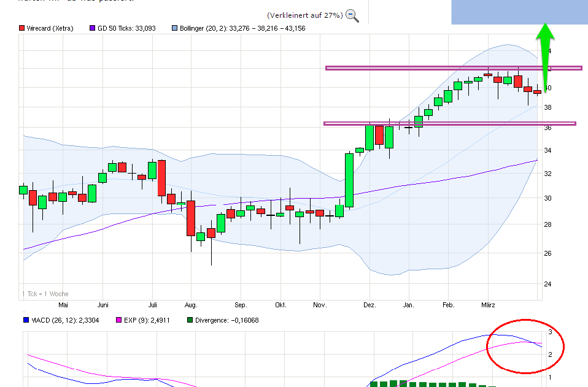The image size is (588, 387).
Task: Select the März axis label
Action: (489, 305)
